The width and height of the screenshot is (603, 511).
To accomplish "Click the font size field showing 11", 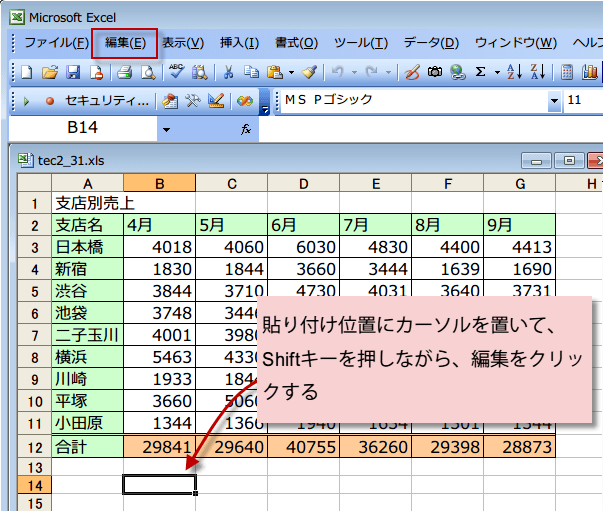I will click(x=582, y=101).
